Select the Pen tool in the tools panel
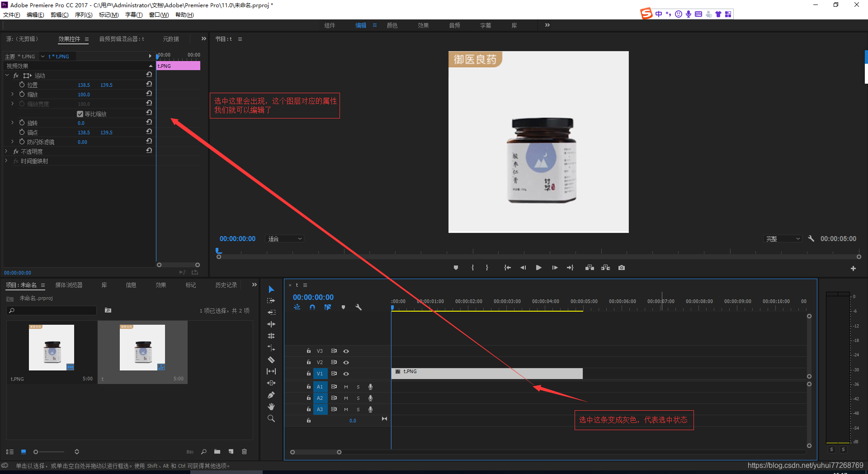 coord(271,395)
